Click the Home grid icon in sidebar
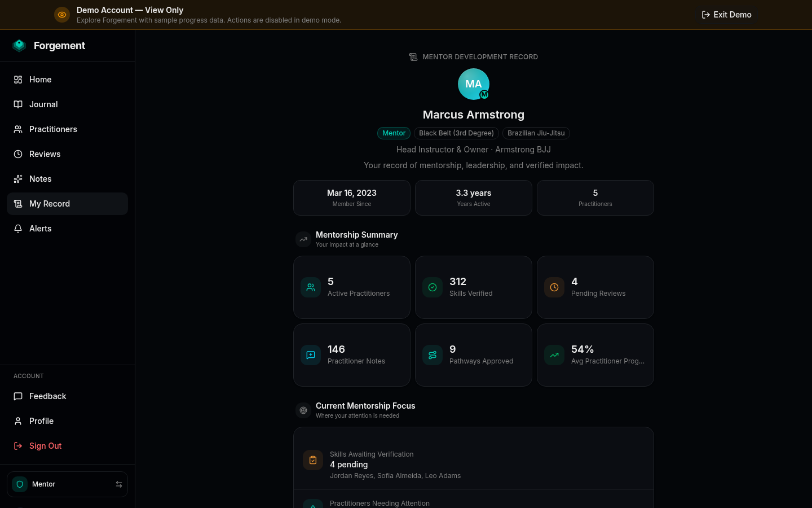The image size is (812, 508). (18, 80)
